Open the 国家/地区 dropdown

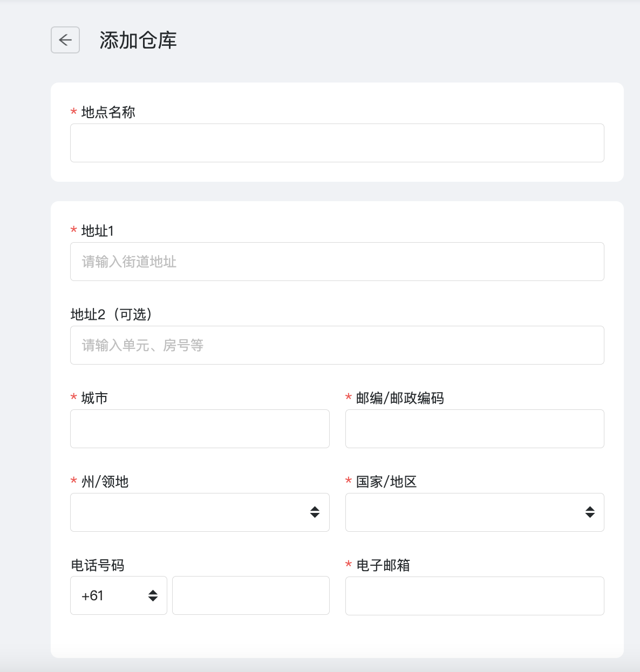point(475,512)
